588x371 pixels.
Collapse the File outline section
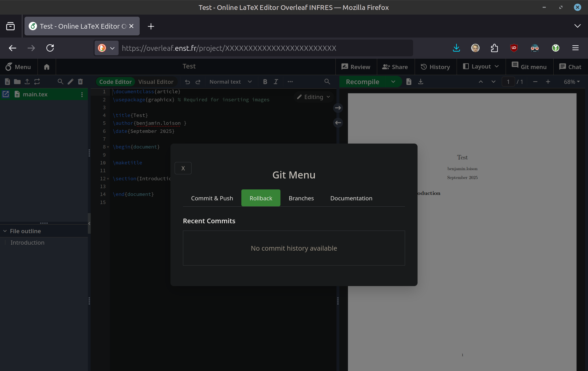point(5,231)
